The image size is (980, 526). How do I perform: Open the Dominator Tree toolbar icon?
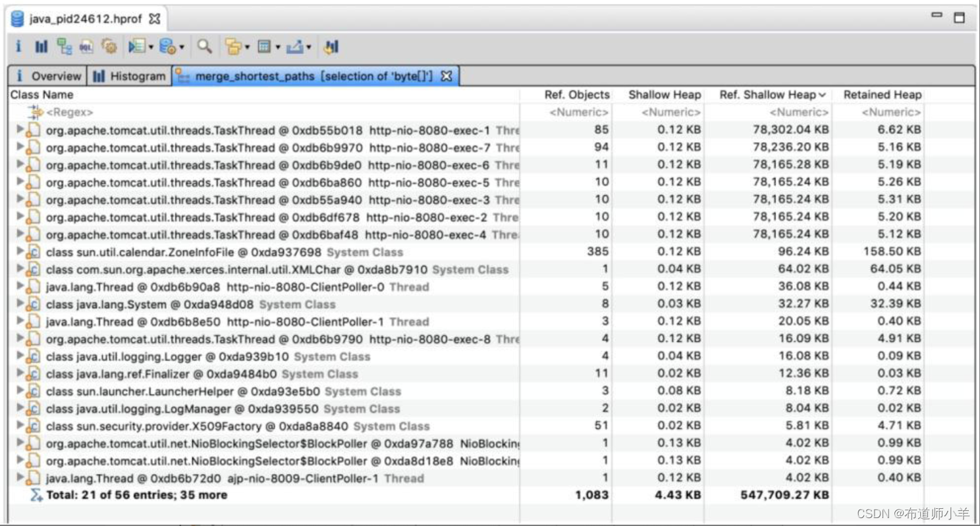(x=64, y=47)
